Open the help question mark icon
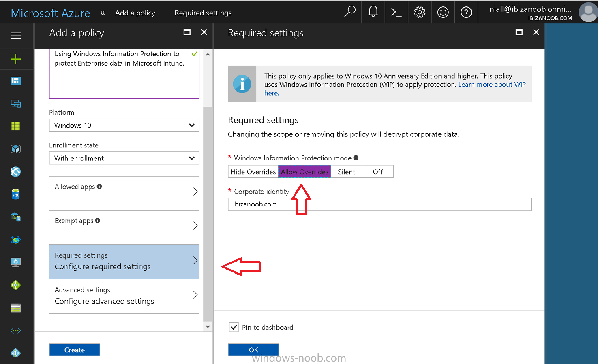This screenshot has width=598, height=364. (466, 12)
